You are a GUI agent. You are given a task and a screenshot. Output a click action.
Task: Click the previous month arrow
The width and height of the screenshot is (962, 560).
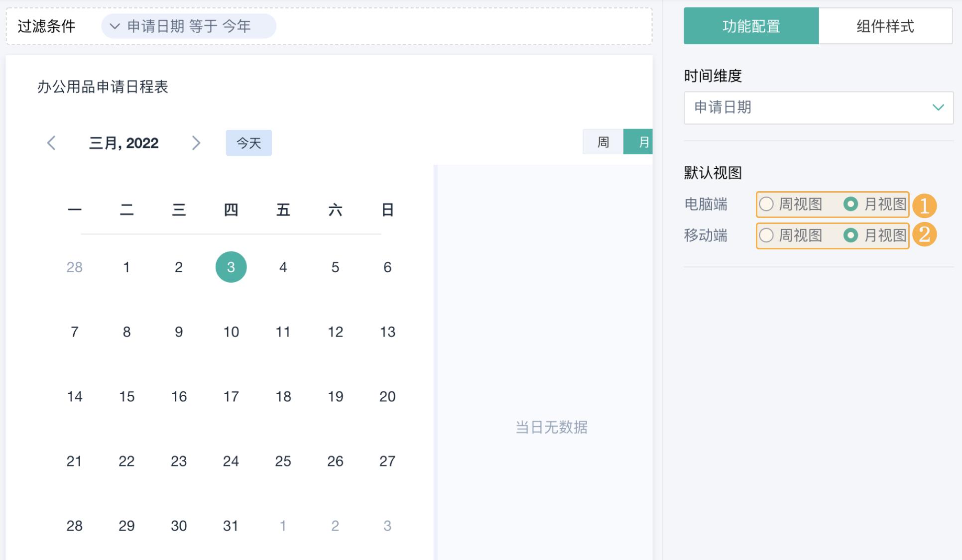point(50,143)
